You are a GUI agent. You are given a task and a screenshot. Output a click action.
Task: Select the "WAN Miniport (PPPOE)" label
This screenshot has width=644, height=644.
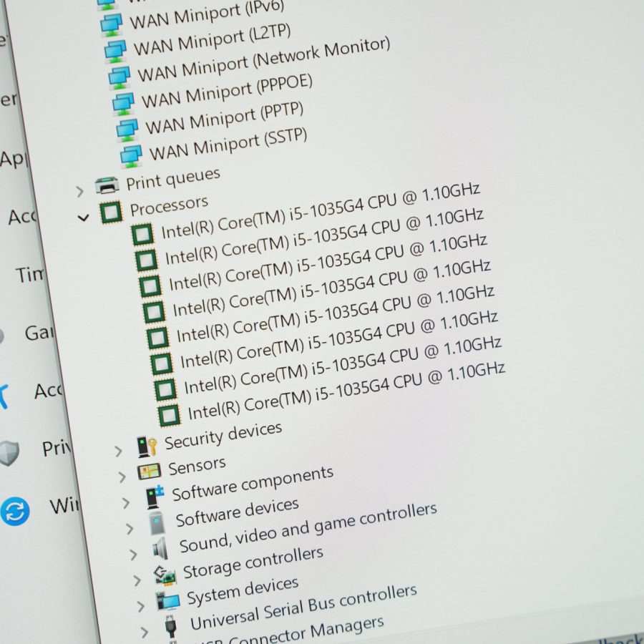point(227,91)
